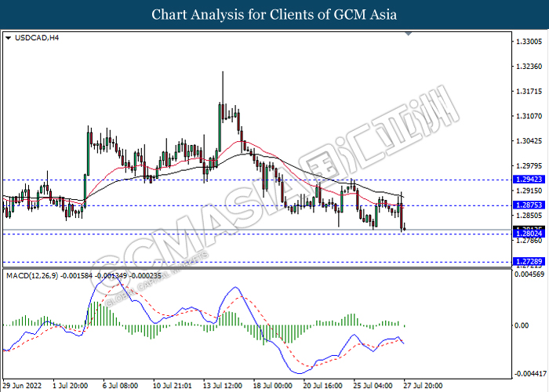Click the 1.30425 price axis value
Image resolution: width=549 pixels, height=392 pixels.
[x=529, y=141]
